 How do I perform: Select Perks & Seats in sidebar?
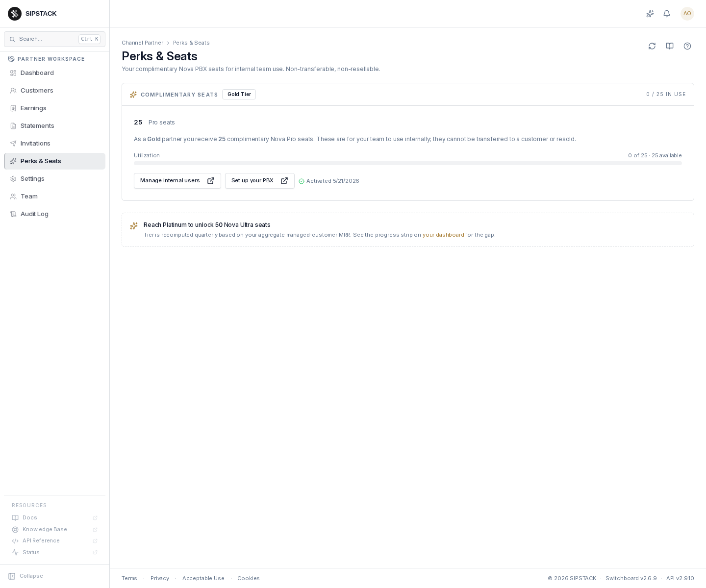click(x=54, y=161)
